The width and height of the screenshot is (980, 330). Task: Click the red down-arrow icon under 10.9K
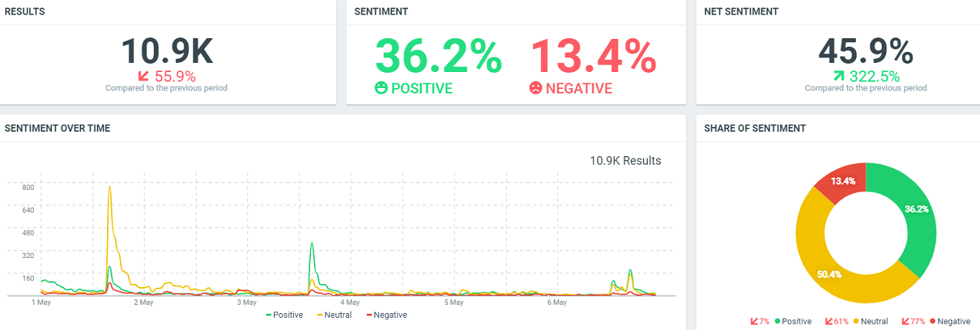pyautogui.click(x=143, y=76)
